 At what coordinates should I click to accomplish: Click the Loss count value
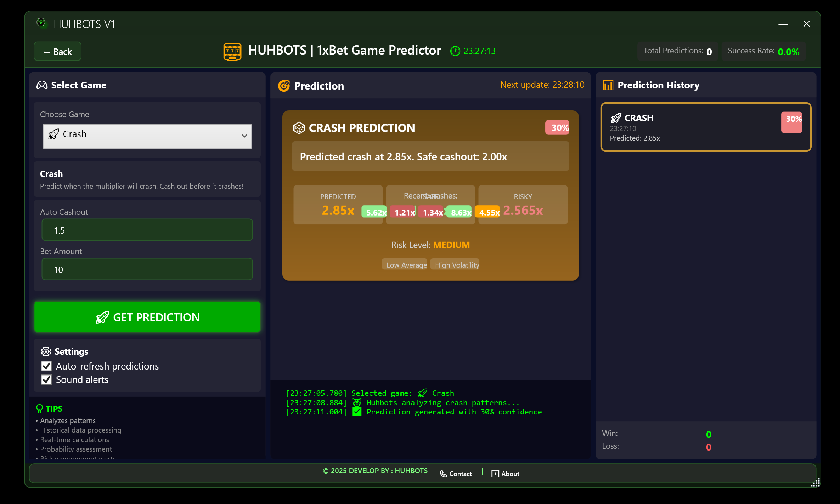click(x=709, y=447)
